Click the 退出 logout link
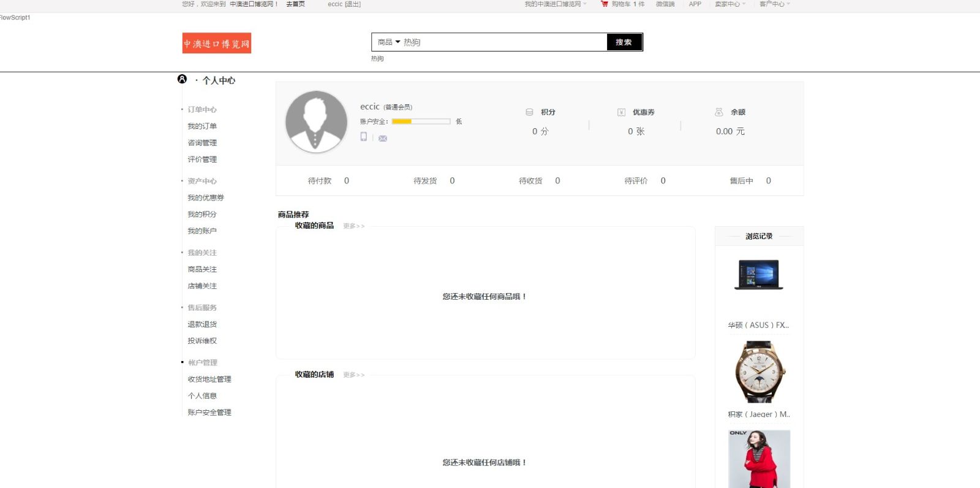 click(x=353, y=4)
